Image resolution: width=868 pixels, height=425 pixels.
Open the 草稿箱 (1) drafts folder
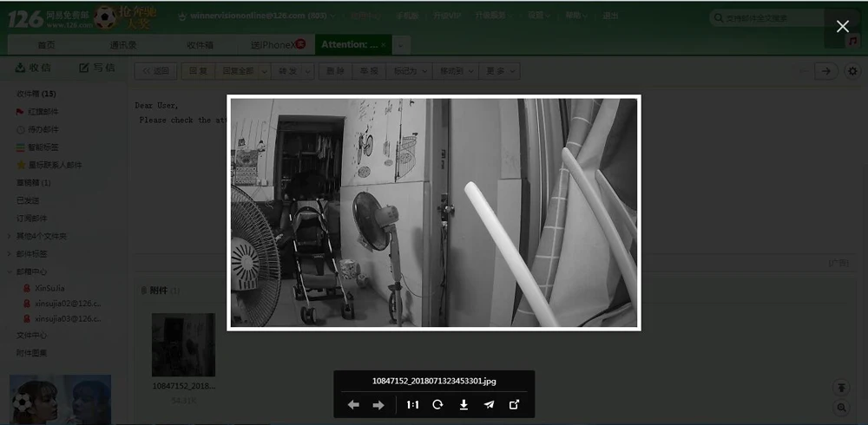pos(33,182)
